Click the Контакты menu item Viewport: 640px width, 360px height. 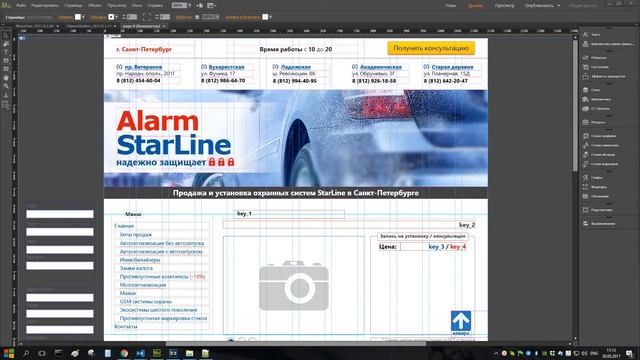[126, 327]
